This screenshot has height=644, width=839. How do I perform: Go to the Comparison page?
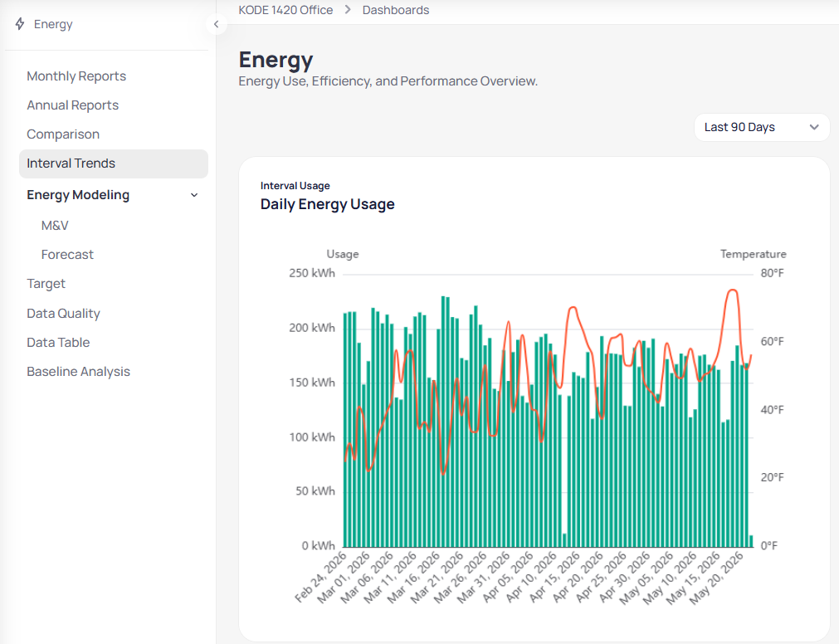[63, 134]
